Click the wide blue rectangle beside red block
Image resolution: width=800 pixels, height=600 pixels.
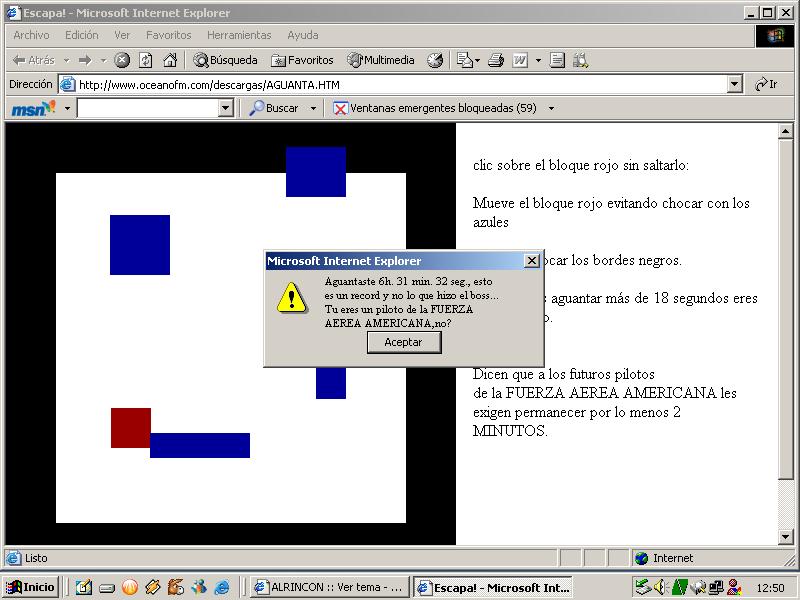(x=200, y=445)
